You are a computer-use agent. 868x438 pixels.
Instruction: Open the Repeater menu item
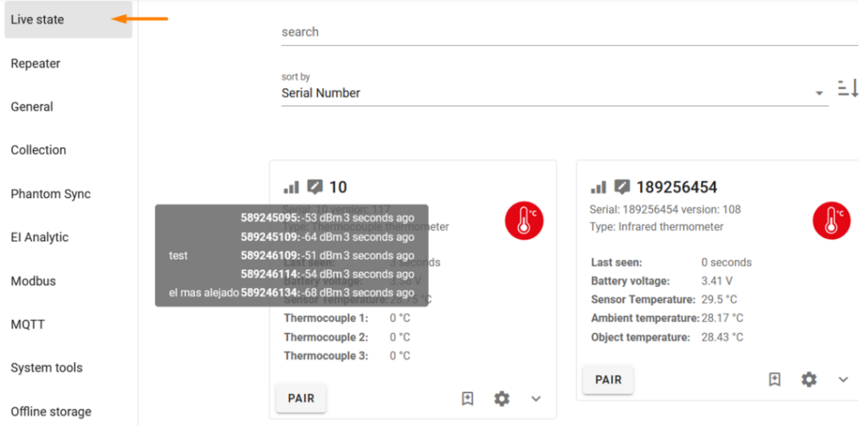point(36,64)
